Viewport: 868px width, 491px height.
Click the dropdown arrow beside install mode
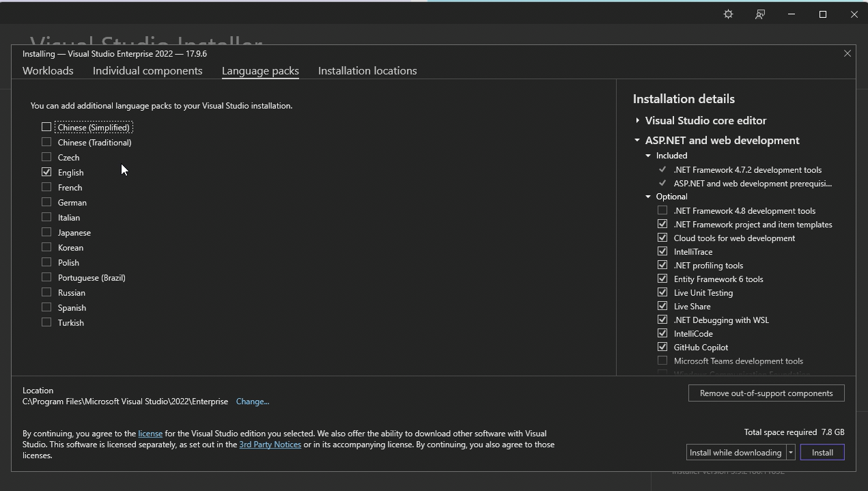coord(790,453)
